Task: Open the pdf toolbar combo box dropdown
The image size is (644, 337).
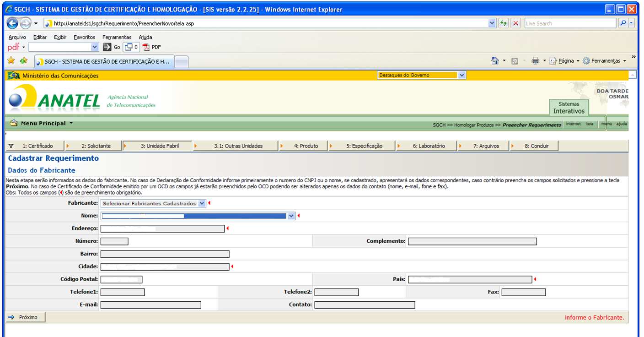Action: 95,47
